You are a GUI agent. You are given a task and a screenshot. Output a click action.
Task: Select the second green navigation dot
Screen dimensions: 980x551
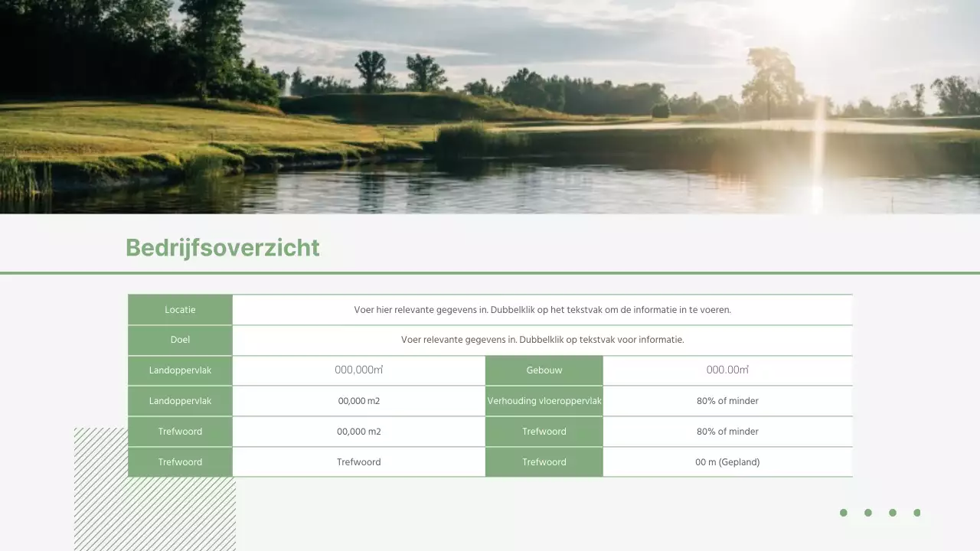(x=867, y=513)
